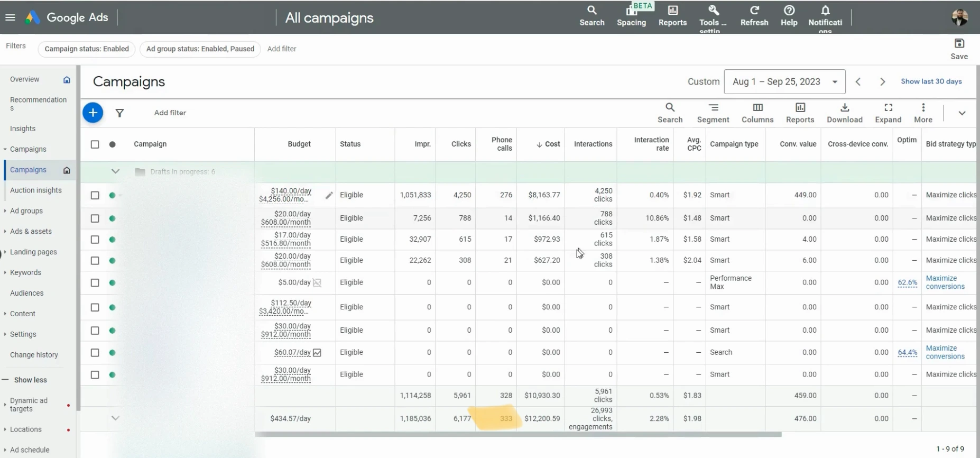Image resolution: width=980 pixels, height=458 pixels.
Task: Expand Drafts in progress row
Action: coord(115,171)
